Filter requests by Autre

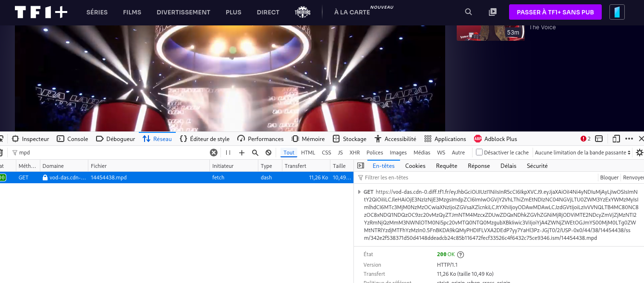tap(458, 153)
